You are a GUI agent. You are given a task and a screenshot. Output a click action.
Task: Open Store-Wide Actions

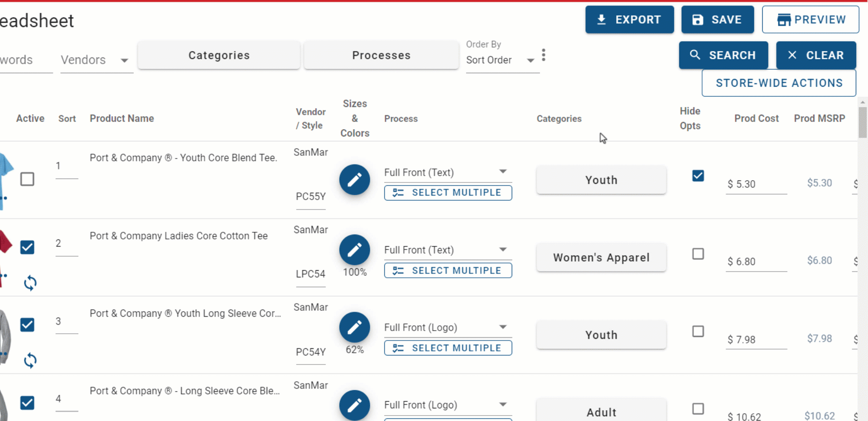(779, 83)
